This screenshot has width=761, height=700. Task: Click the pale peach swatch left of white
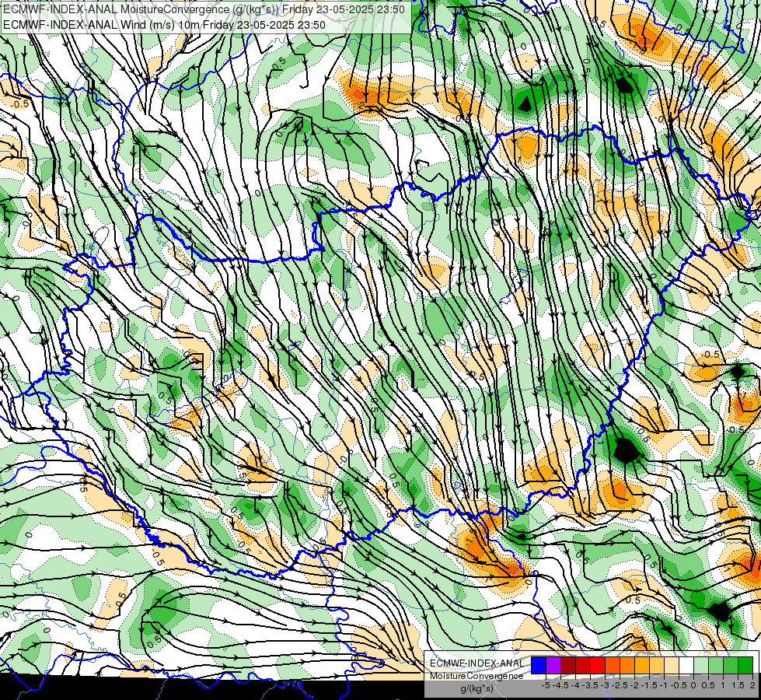(x=672, y=665)
